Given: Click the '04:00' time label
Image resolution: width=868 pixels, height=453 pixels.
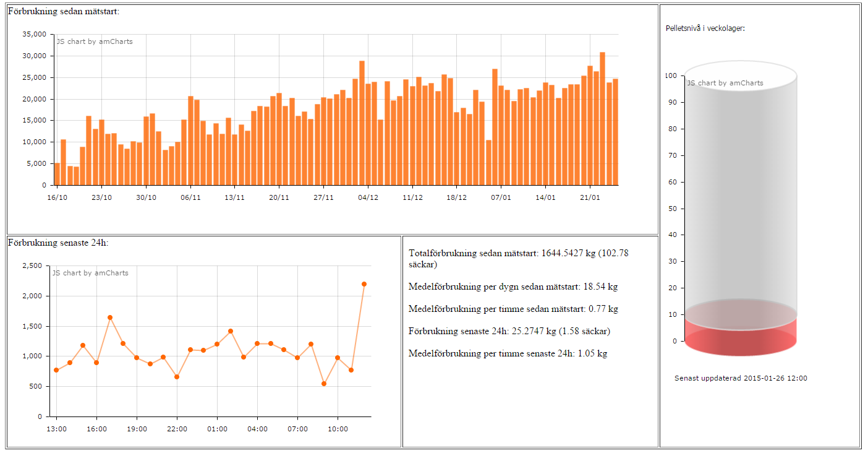Looking at the screenshot, I should coord(257,429).
